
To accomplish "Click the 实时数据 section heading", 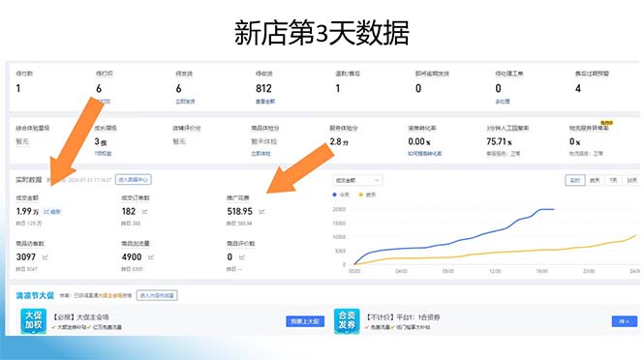I will point(29,180).
